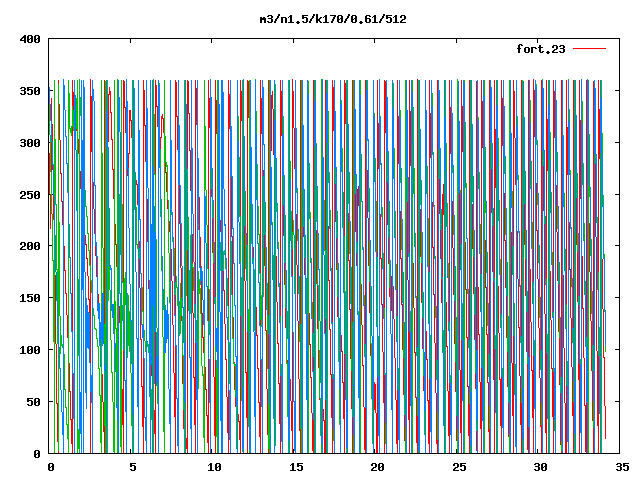Viewport: 640px width, 480px height.
Task: Click y-axis label 200
Action: pyautogui.click(x=30, y=246)
